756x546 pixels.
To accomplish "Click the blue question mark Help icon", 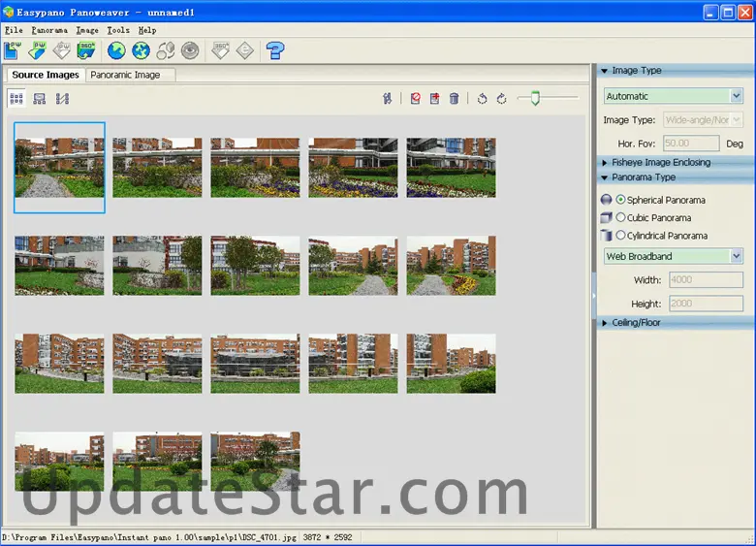I will pyautogui.click(x=275, y=50).
